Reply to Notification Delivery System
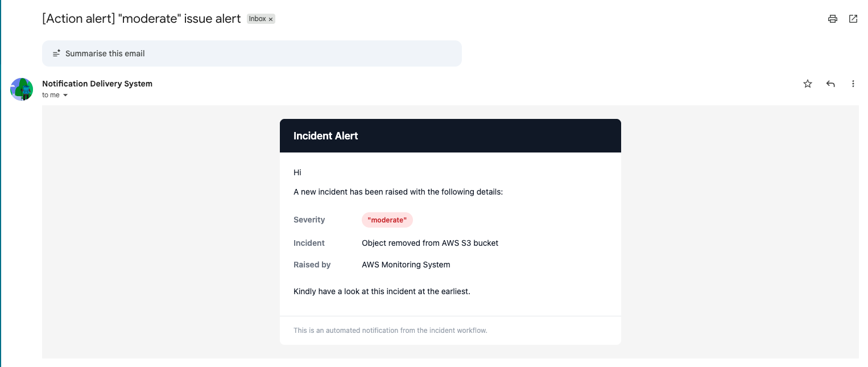This screenshot has height=367, width=868. click(830, 84)
